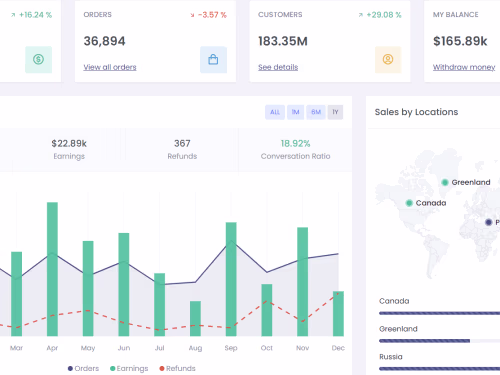This screenshot has height=375, width=500.
Task: Open the Withdraw money link
Action: coord(464,67)
